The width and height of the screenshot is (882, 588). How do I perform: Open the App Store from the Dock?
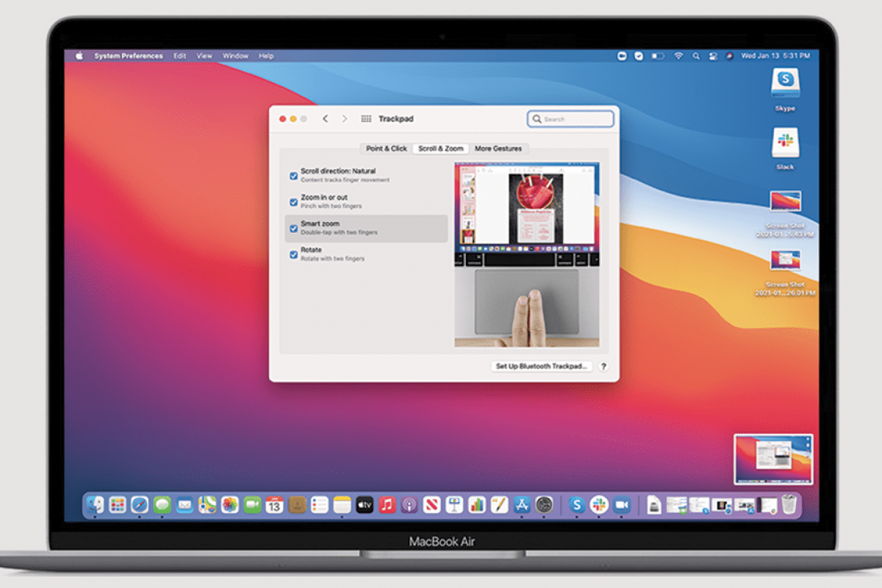click(522, 504)
